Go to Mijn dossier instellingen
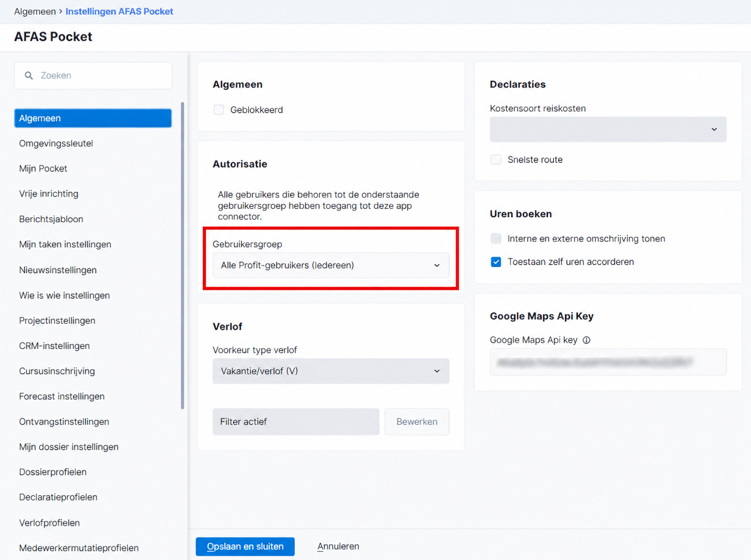The width and height of the screenshot is (751, 560). [69, 447]
